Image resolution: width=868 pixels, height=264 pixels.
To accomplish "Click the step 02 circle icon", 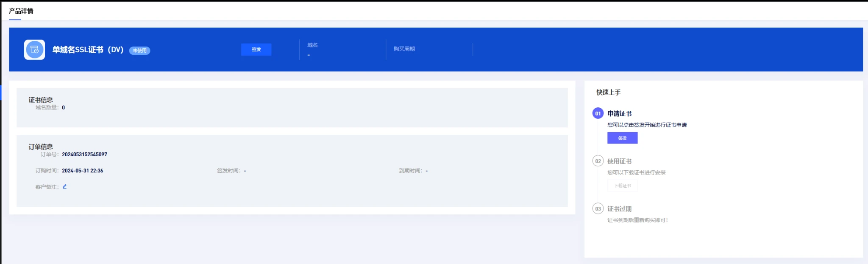I will tap(598, 161).
